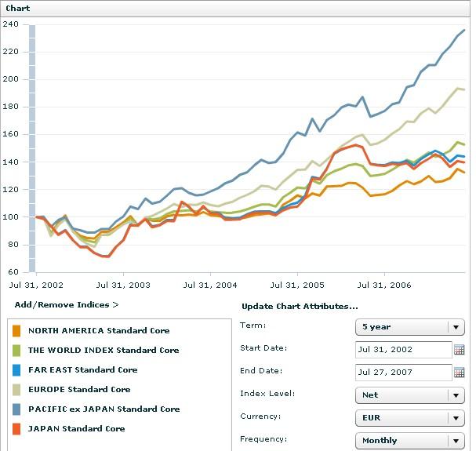This screenshot has width=476, height=451.
Task: Open the Start Date calendar picker
Action: click(x=460, y=350)
